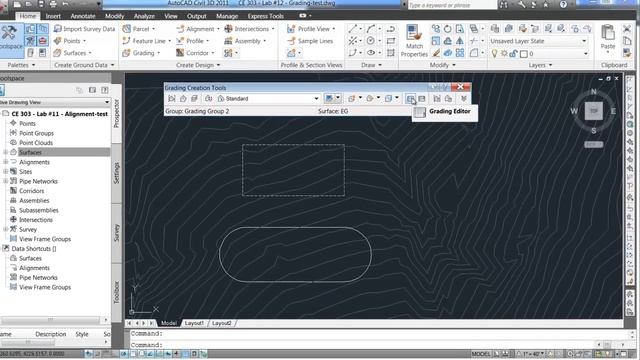This screenshot has height=360, width=640.
Task: Select Subassemblies tree item
Action: 39,210
